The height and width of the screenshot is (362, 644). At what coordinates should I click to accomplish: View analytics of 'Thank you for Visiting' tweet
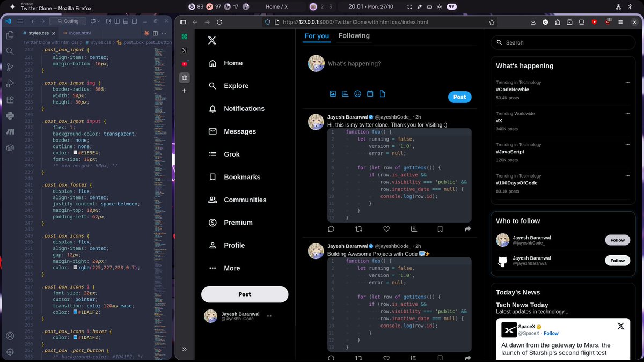[x=413, y=229]
